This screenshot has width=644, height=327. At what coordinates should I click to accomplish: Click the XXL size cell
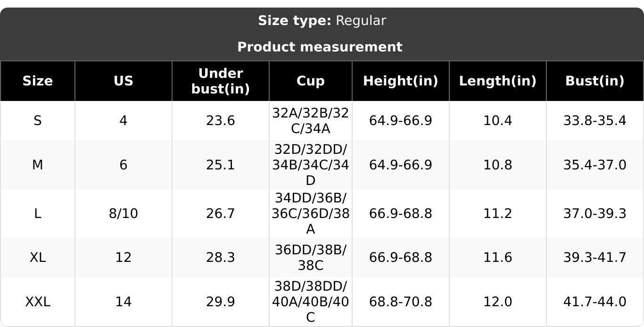click(38, 302)
